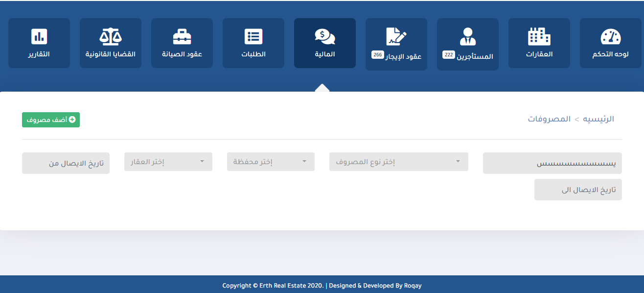Click the receipt date to field
Screen dimensions: 644x293
click(x=578, y=190)
